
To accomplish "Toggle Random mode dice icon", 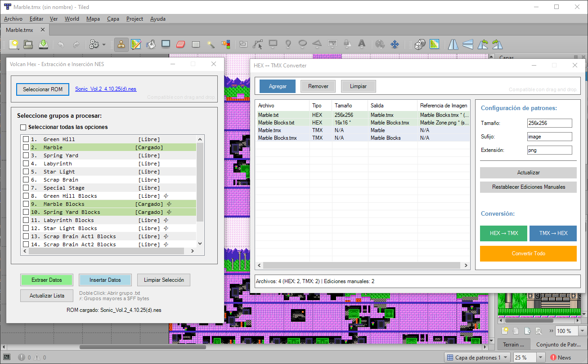I will click(x=420, y=44).
